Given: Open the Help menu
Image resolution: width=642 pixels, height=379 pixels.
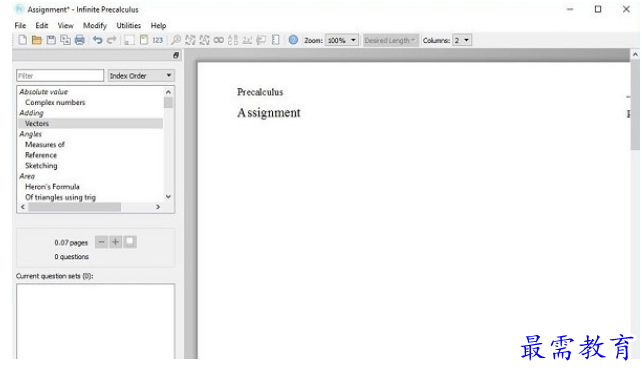Looking at the screenshot, I should pos(158,25).
